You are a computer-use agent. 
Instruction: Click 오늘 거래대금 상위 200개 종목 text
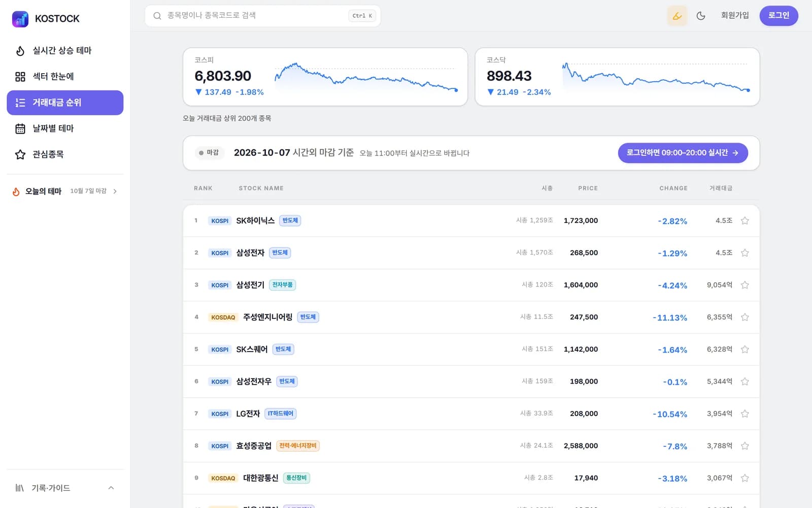click(x=227, y=118)
